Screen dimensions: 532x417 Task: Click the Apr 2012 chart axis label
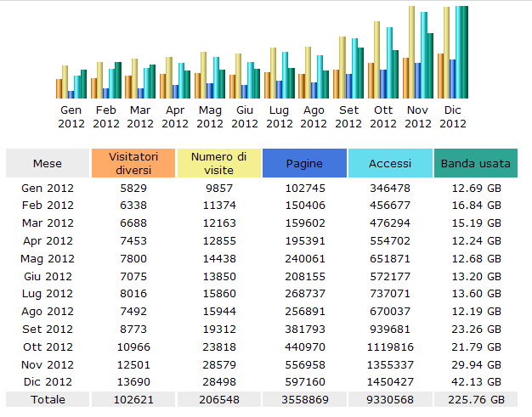pyautogui.click(x=175, y=117)
